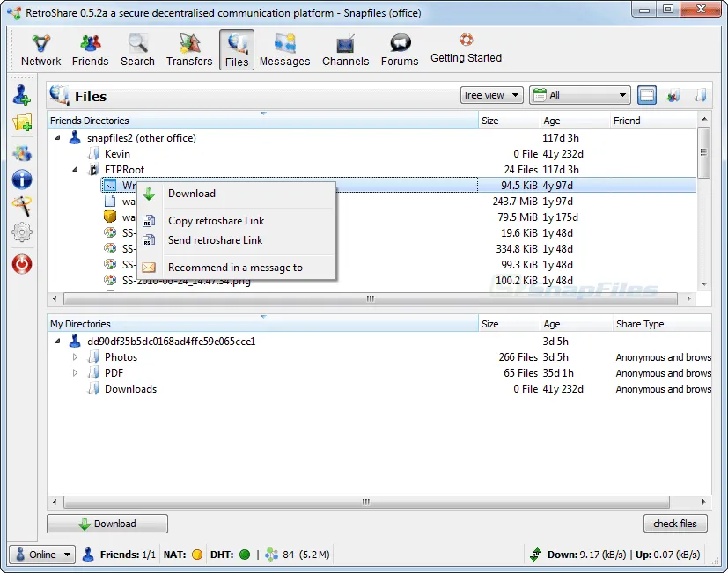
Task: Open the Online status dropdown
Action: click(x=42, y=555)
